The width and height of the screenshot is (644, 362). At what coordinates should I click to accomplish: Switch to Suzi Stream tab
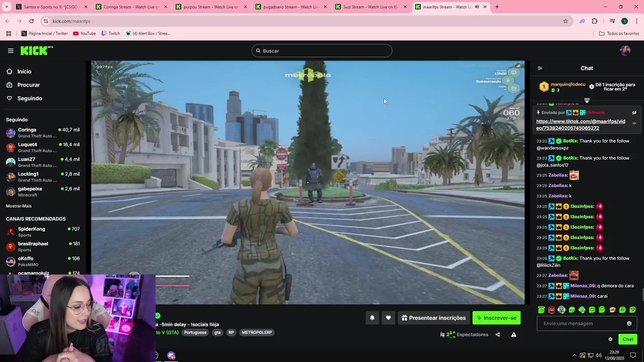coord(370,7)
